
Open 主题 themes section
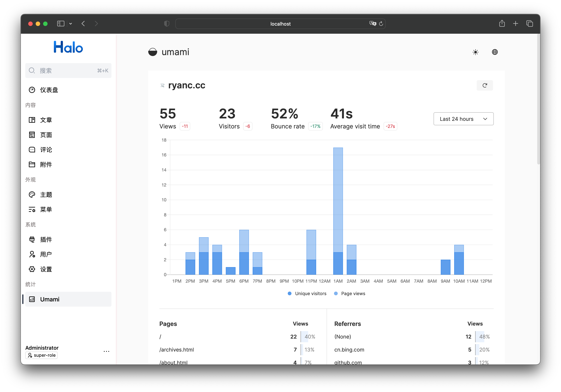pos(46,195)
